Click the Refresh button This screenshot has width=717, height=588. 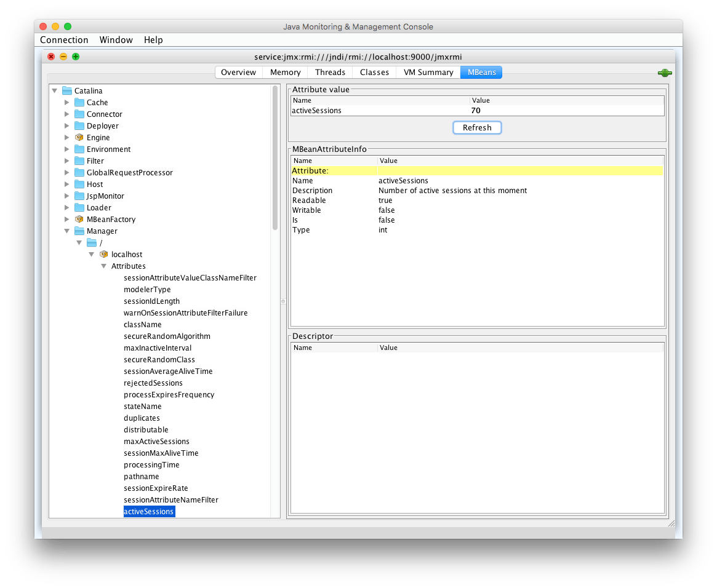(477, 127)
